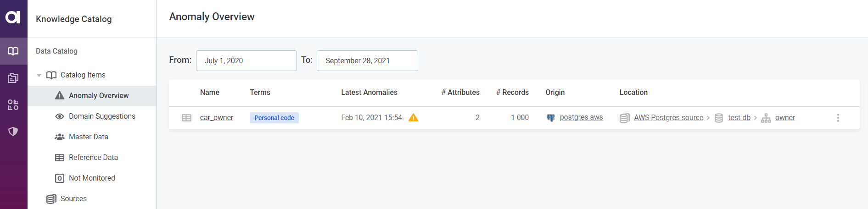Screen dimensions: 868x209
Task: Go to Master Data section
Action: pos(88,137)
